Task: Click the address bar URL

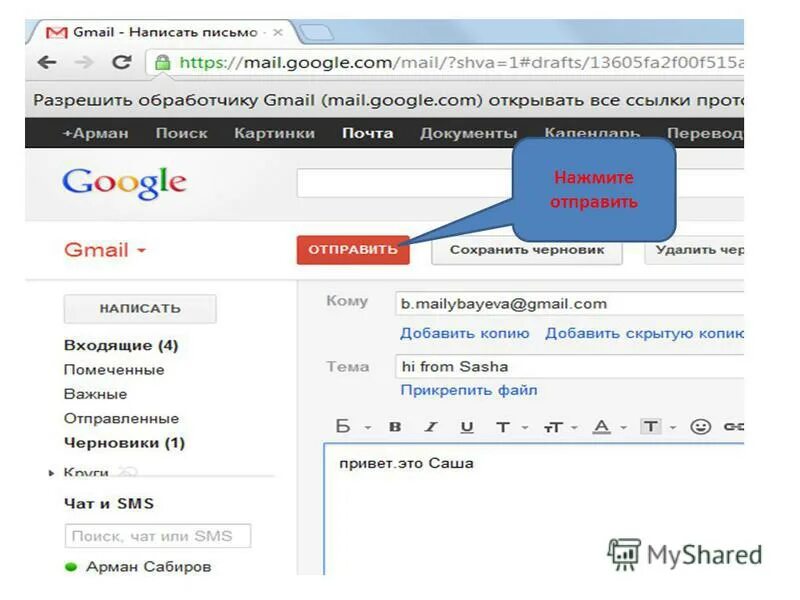Action: [462, 62]
